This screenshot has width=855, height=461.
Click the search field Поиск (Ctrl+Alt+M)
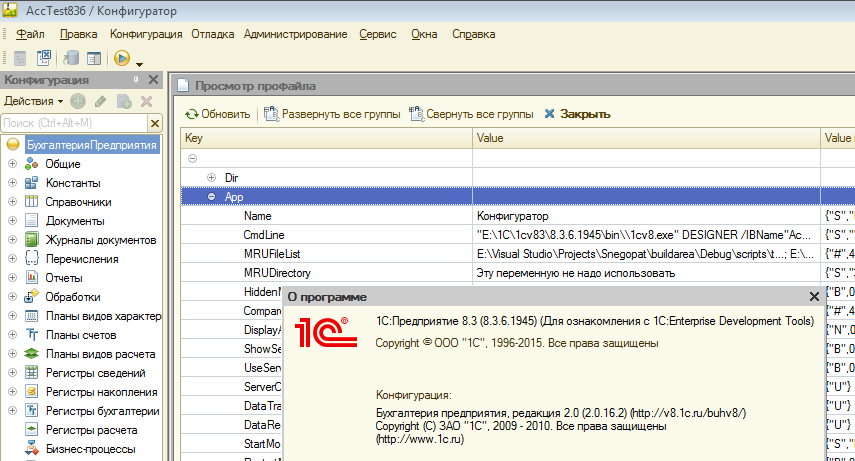(74, 123)
